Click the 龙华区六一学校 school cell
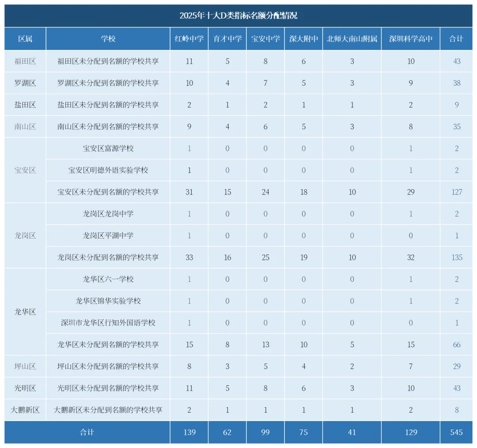This screenshot has height=448, width=477. pos(108,279)
